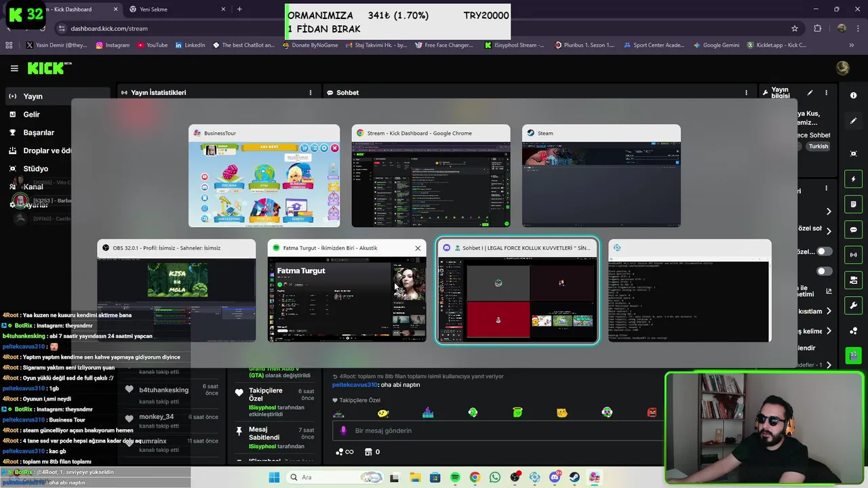The height and width of the screenshot is (488, 868).
Task: Select the red angry face emote
Action: (652, 412)
